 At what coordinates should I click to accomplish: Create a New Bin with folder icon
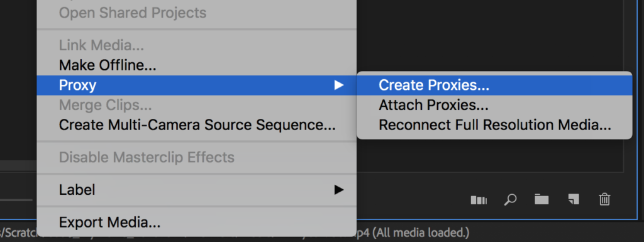coord(541,199)
